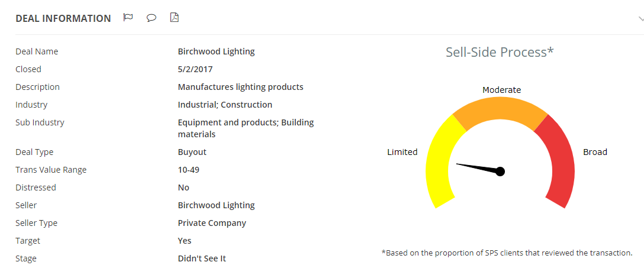This screenshot has height=278, width=644.
Task: Click the Sell-Side Process title
Action: click(x=500, y=52)
